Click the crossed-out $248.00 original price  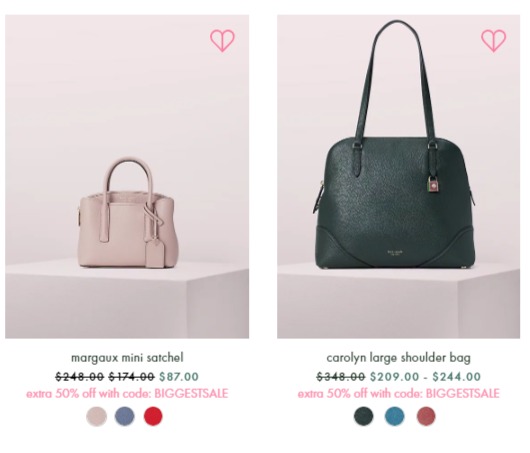(80, 376)
